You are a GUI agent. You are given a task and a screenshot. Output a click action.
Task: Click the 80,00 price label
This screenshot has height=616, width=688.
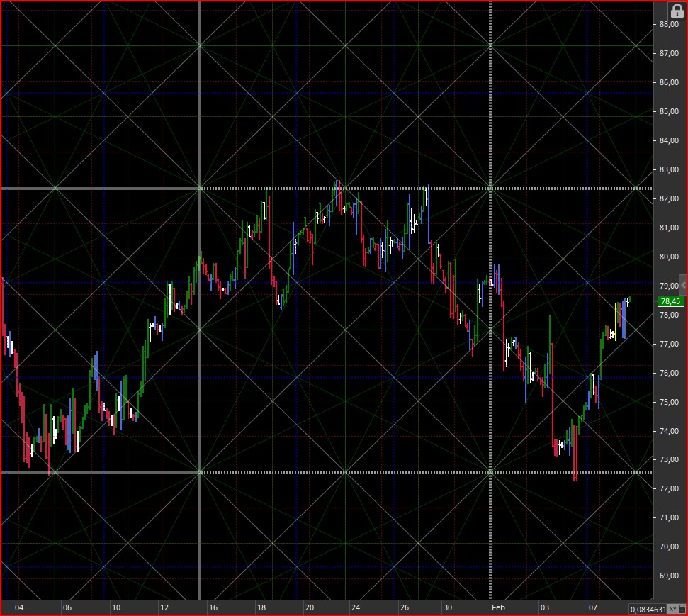(669, 257)
